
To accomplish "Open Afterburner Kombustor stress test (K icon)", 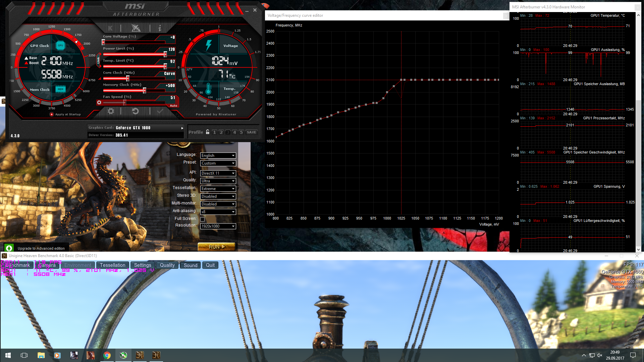I will 110,28.
